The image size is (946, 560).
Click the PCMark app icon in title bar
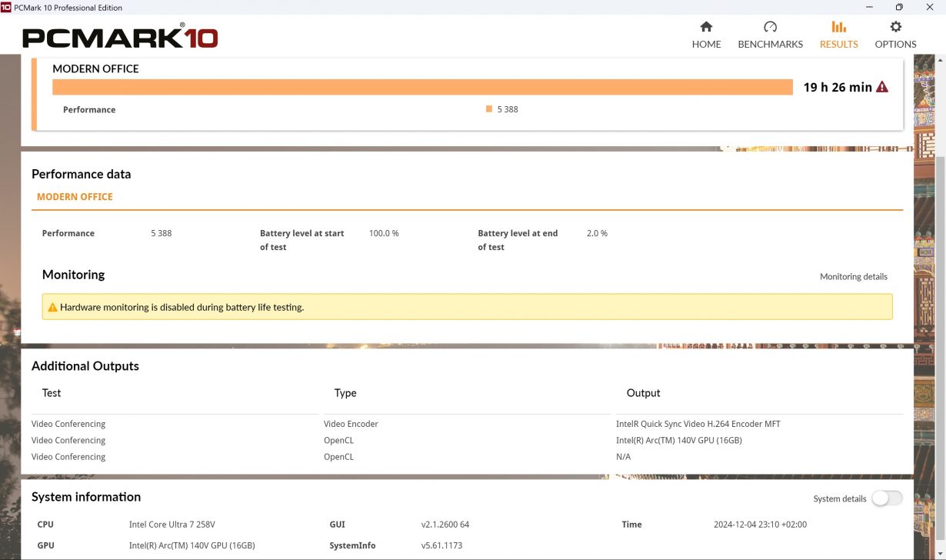[x=6, y=7]
